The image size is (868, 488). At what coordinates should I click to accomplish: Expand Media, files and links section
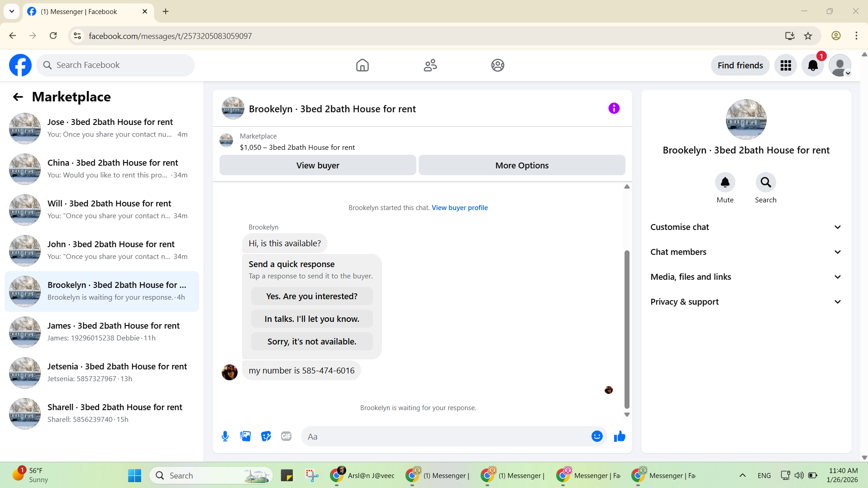746,277
